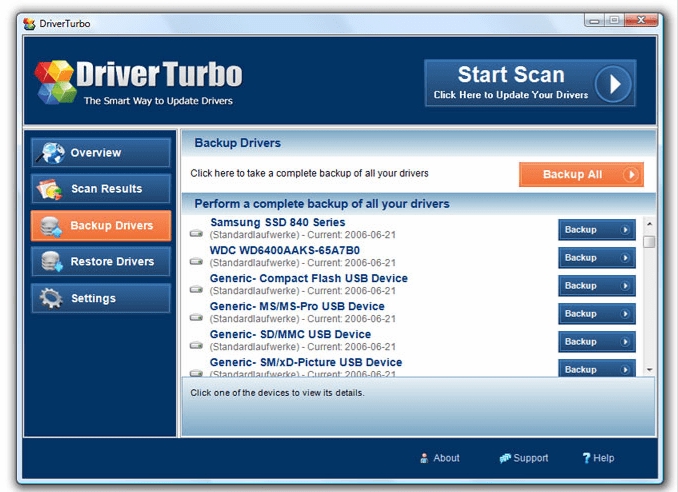This screenshot has height=492, width=678.
Task: Click the Settings gear icon
Action: click(51, 298)
